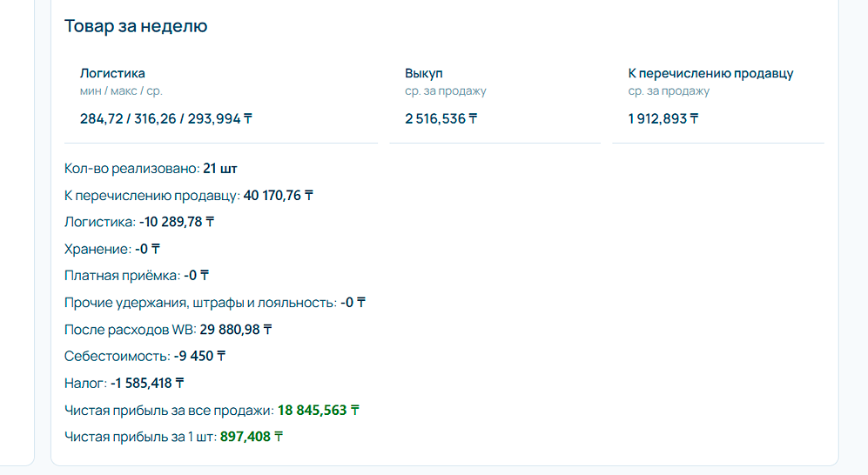Select the "Прочие удержания, штрафы и лояльность" line
This screenshot has width=868, height=475.
click(215, 303)
